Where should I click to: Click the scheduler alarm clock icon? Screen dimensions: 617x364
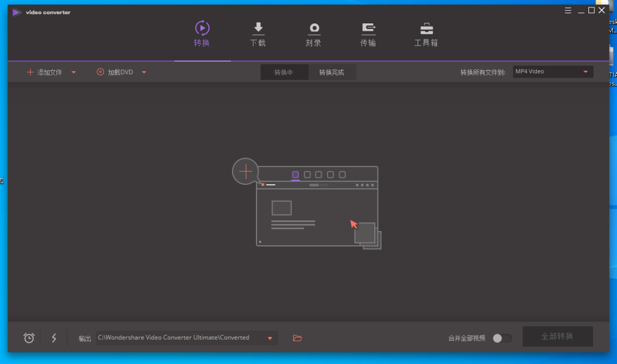click(29, 338)
